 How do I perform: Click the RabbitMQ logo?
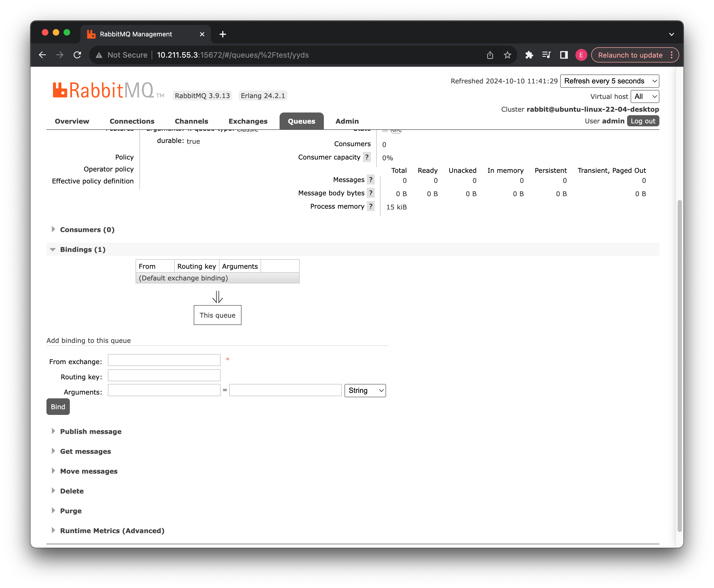[x=103, y=90]
